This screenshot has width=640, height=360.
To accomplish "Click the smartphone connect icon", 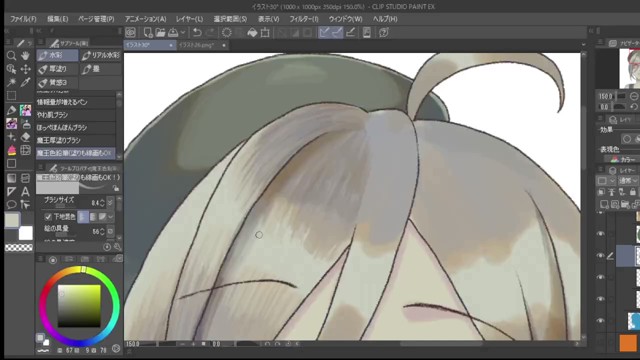I will coord(367,33).
